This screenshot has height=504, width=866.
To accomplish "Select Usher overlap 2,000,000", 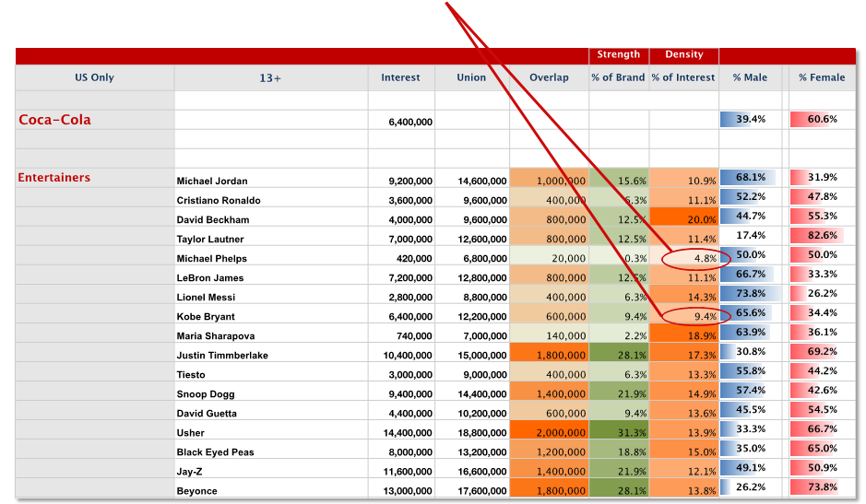I will pos(549,430).
